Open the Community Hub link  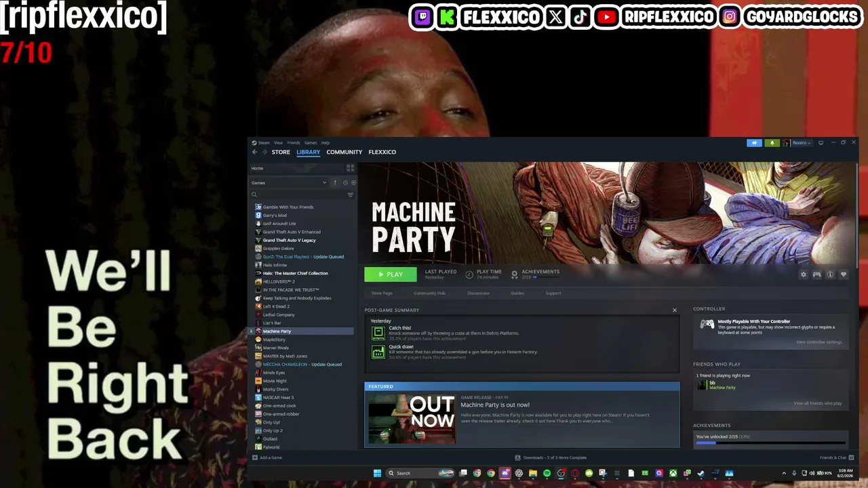click(x=429, y=293)
